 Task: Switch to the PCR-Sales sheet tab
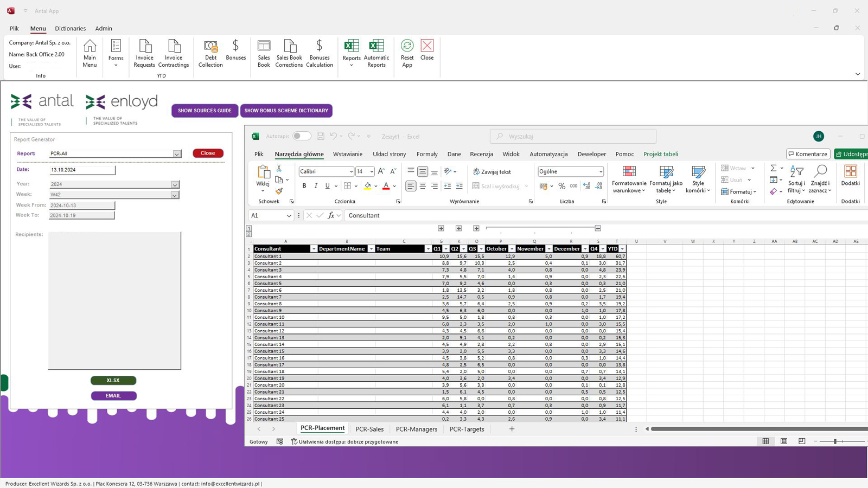(x=369, y=429)
